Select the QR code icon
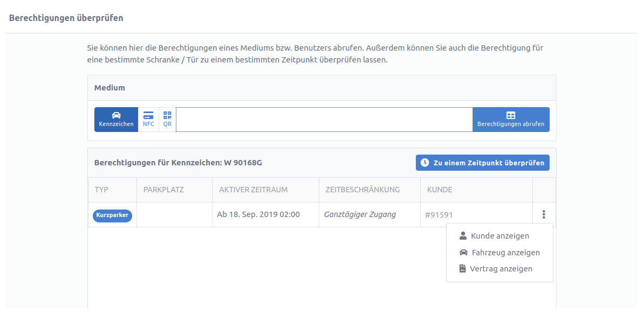The height and width of the screenshot is (314, 644). (167, 115)
